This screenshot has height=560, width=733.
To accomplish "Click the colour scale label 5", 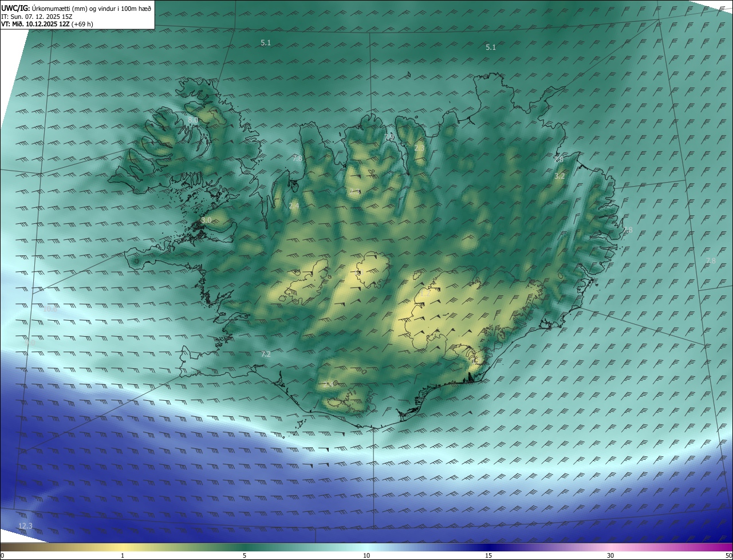I will (245, 555).
